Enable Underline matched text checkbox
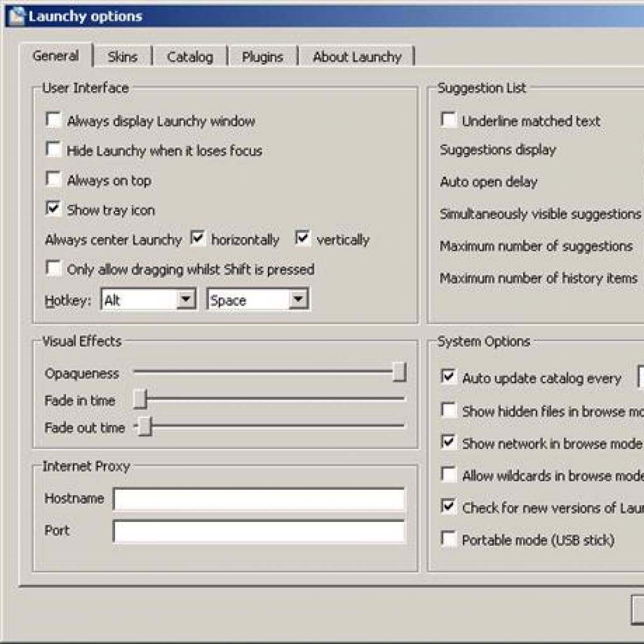Screen dimensions: 644x644 (x=448, y=120)
